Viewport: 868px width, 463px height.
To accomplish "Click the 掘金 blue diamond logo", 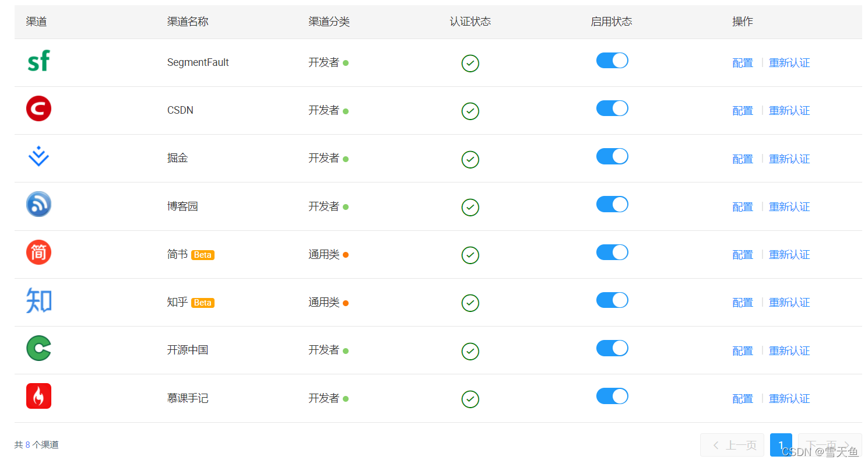I will tap(38, 156).
